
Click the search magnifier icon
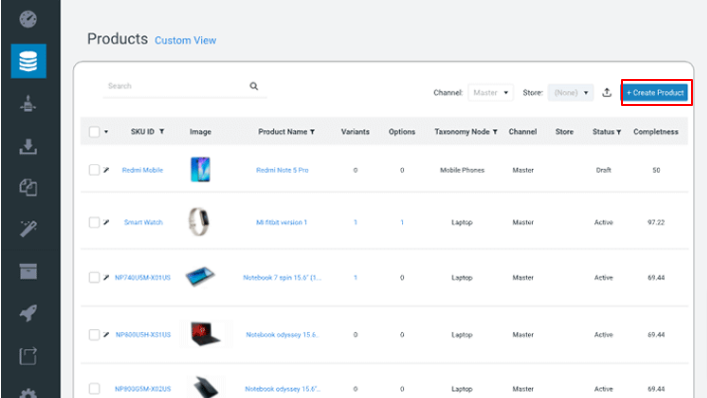click(x=254, y=86)
